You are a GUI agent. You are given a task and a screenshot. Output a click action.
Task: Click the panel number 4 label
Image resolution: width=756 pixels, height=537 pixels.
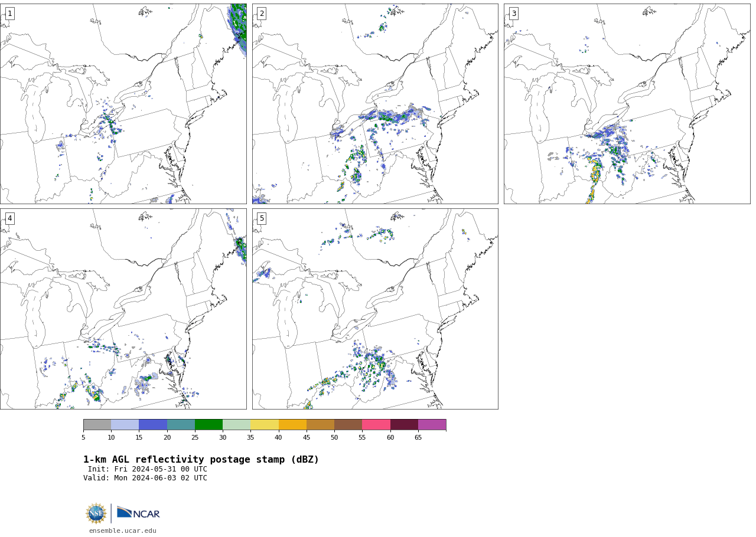(x=9, y=218)
